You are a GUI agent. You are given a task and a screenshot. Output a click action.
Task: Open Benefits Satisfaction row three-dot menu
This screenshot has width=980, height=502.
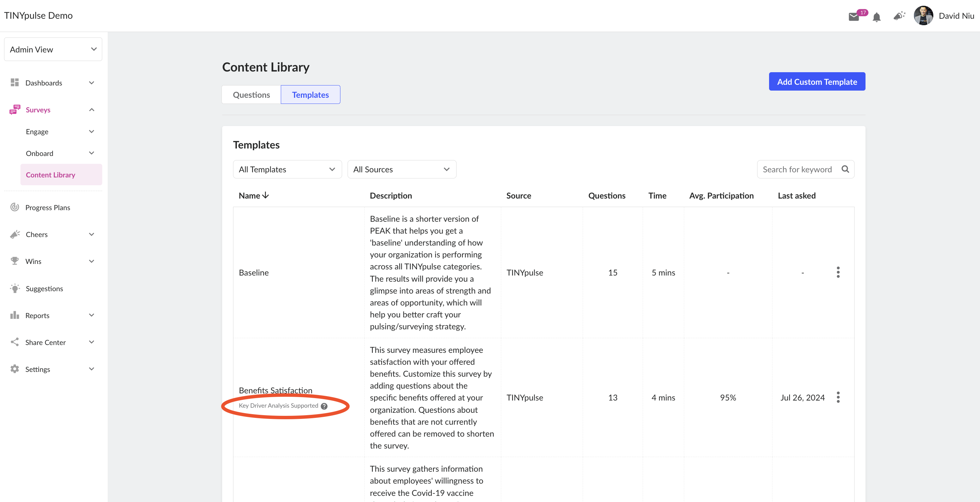click(838, 397)
